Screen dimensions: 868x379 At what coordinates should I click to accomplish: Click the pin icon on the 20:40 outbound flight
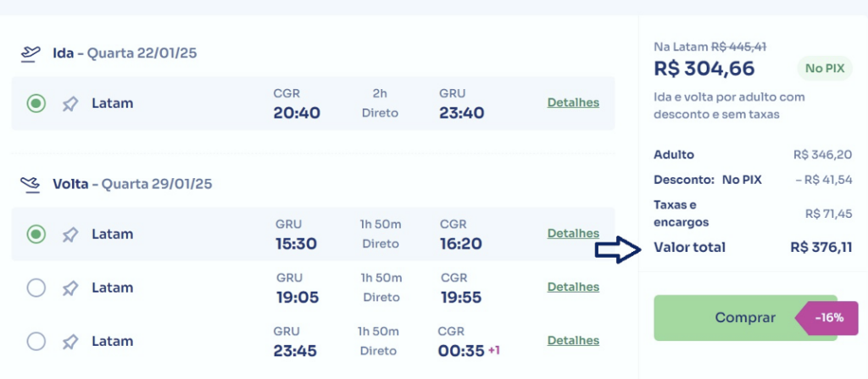70,104
